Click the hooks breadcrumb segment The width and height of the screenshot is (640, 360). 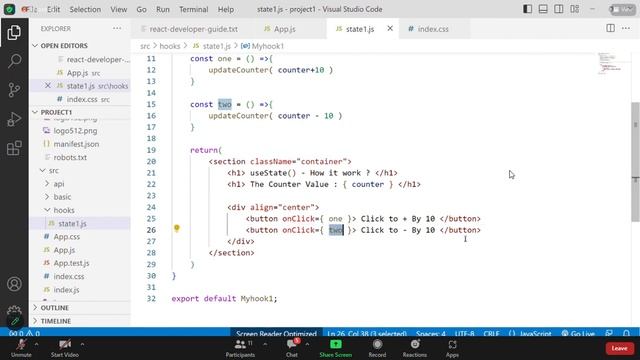[x=170, y=46]
